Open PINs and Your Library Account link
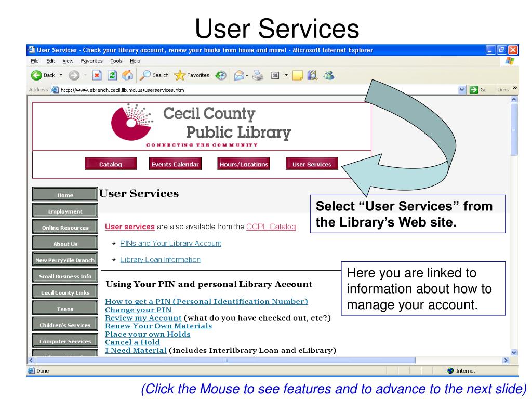Image resolution: width=532 pixels, height=399 pixels. tap(170, 243)
